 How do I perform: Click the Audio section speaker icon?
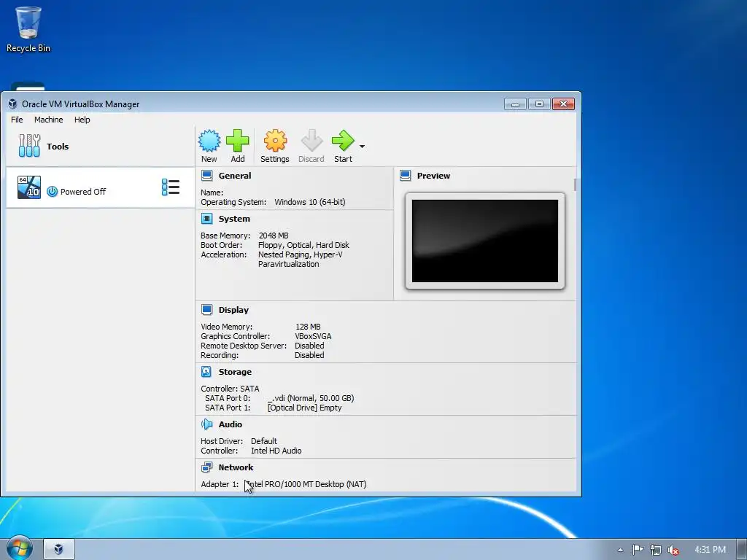pyautogui.click(x=206, y=424)
